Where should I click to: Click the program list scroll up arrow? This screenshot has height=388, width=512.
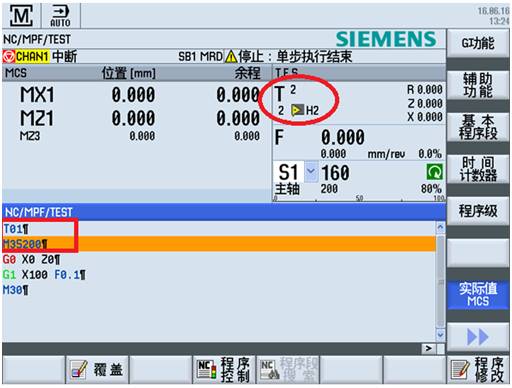(x=440, y=227)
